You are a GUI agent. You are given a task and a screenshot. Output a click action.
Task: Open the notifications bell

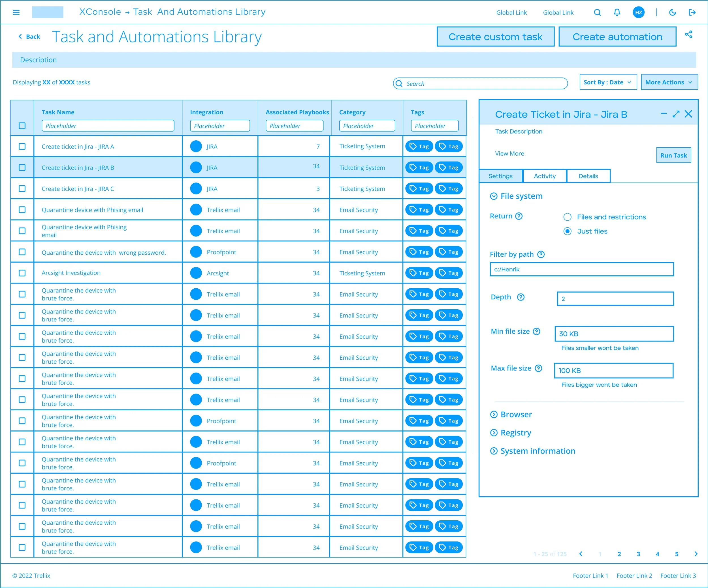coord(617,12)
